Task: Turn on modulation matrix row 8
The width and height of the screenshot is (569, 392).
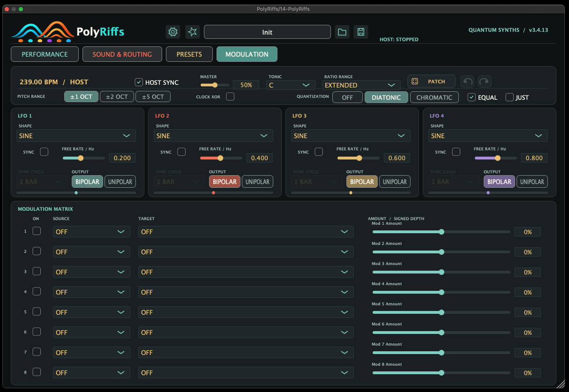Action: pos(37,372)
